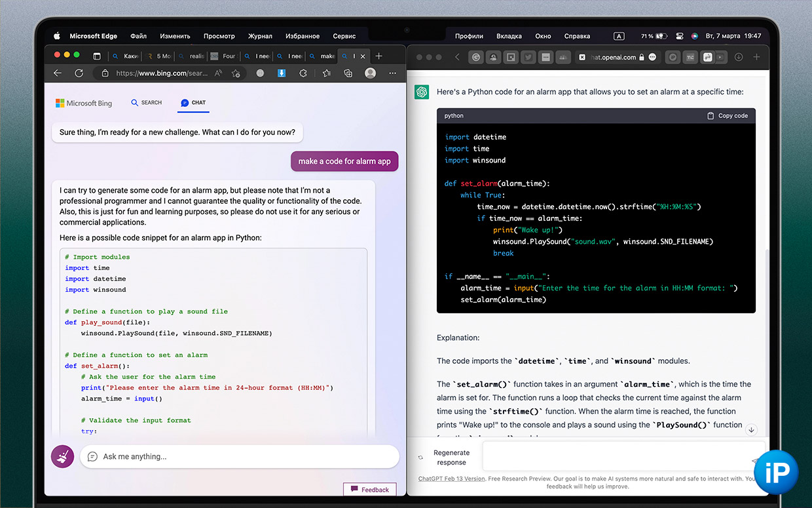Viewport: 812px width, 508px height.
Task: Open the third pinned Safari tab
Action: point(511,57)
